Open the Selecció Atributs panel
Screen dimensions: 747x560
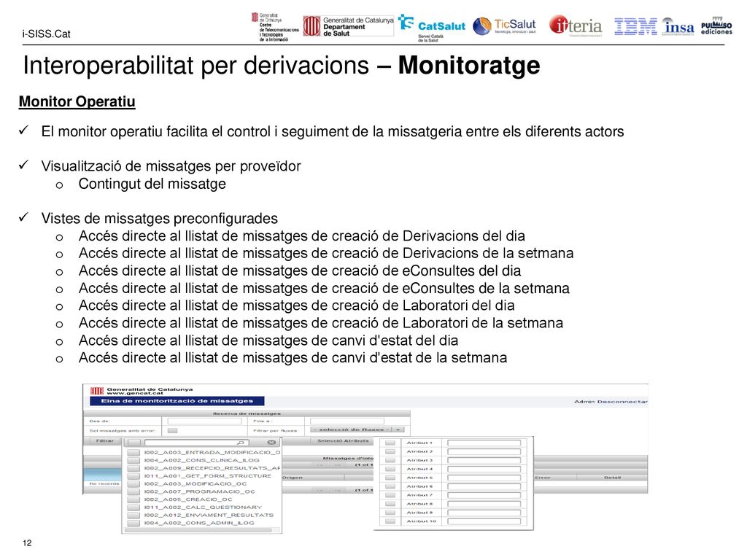tap(343, 441)
